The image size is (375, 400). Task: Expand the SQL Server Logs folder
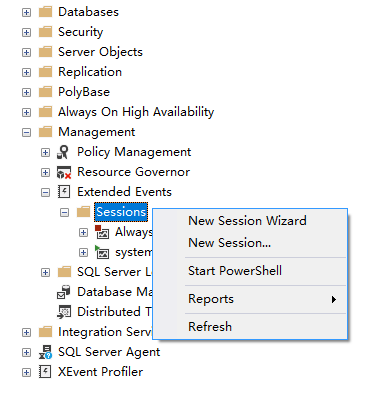[45, 272]
